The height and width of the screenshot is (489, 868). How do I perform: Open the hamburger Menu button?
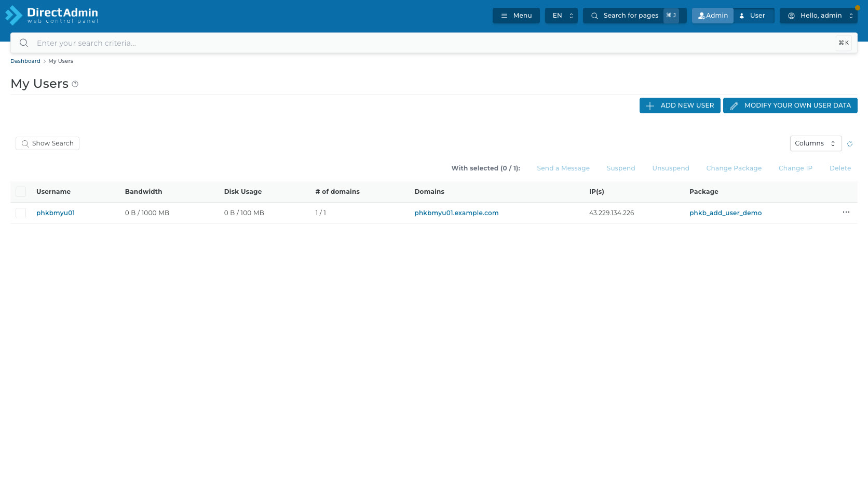tap(516, 16)
